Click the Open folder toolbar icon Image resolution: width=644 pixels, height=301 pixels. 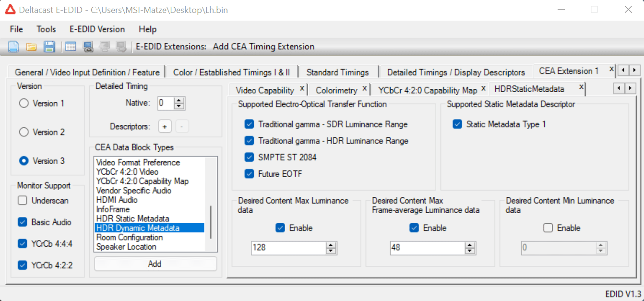[x=31, y=47]
